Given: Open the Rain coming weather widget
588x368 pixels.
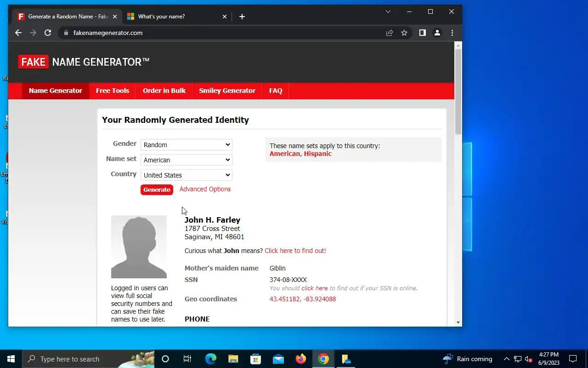Looking at the screenshot, I should click(467, 359).
